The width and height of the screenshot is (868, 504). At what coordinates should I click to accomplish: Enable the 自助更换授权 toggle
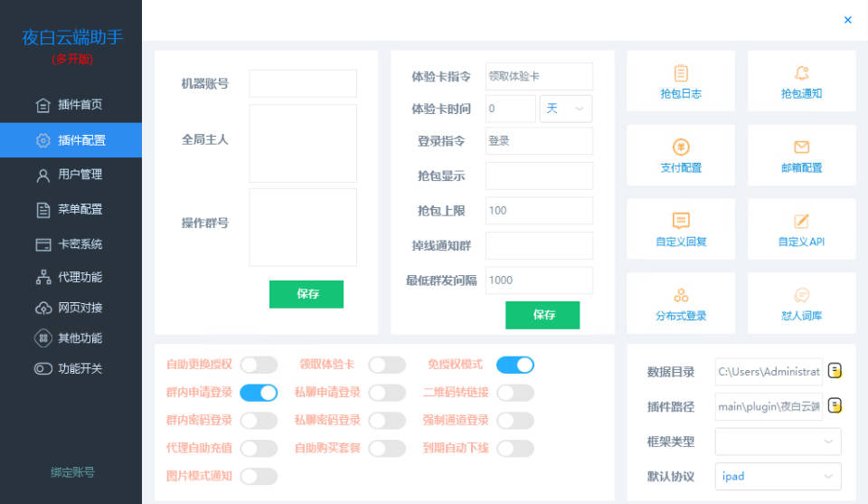point(259,365)
